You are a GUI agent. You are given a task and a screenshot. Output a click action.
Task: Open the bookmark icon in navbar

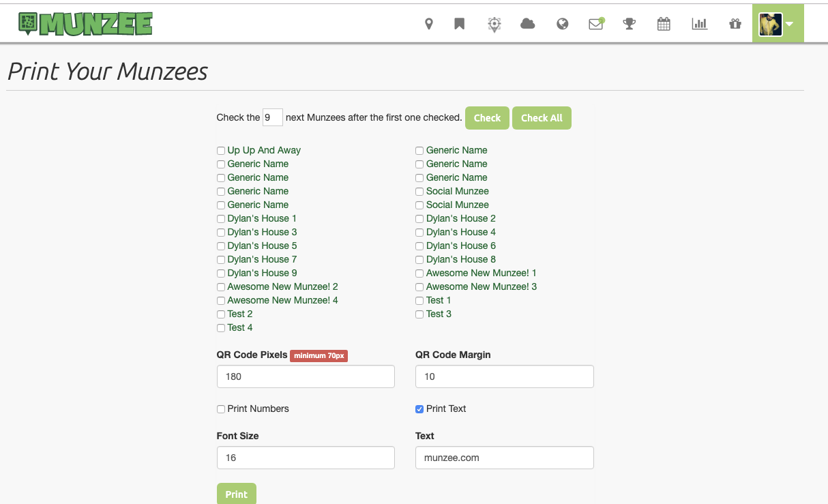[x=460, y=25]
